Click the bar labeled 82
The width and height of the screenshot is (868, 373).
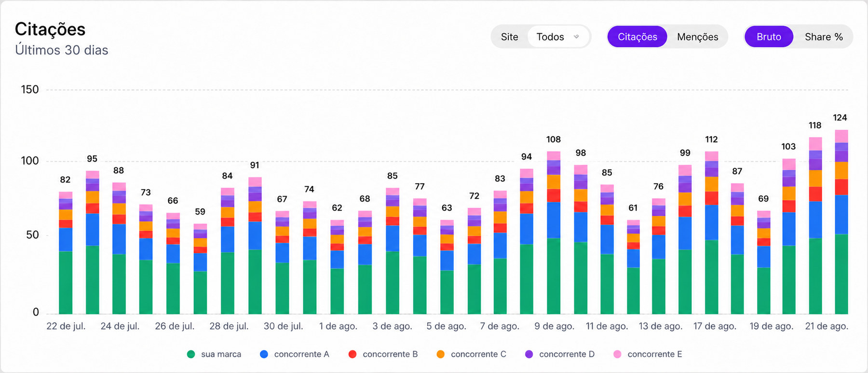click(66, 253)
